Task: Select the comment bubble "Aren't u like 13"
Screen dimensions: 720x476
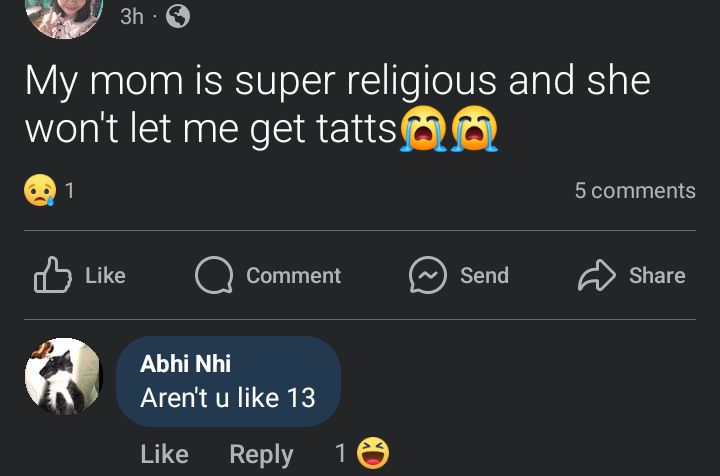Action: [228, 382]
